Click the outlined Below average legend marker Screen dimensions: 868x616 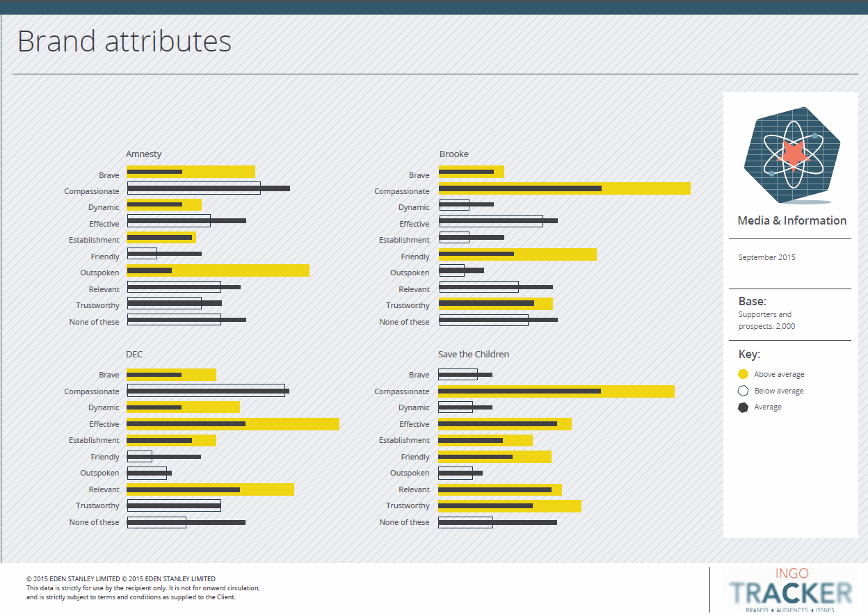(743, 391)
